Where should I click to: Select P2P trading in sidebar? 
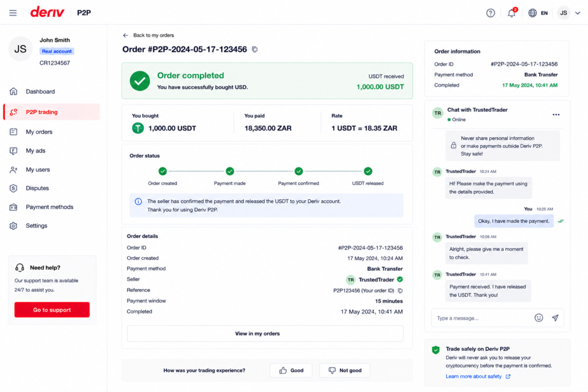51,112
